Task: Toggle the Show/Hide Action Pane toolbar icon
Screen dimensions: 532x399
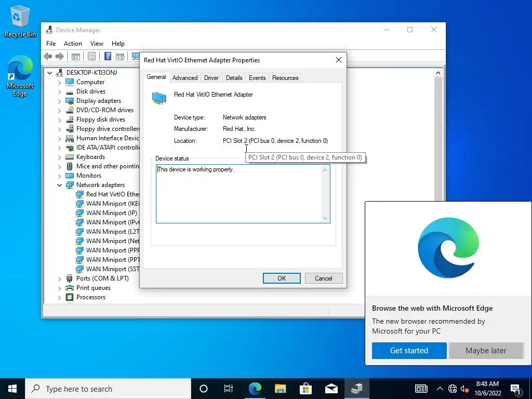Action: 120,56
